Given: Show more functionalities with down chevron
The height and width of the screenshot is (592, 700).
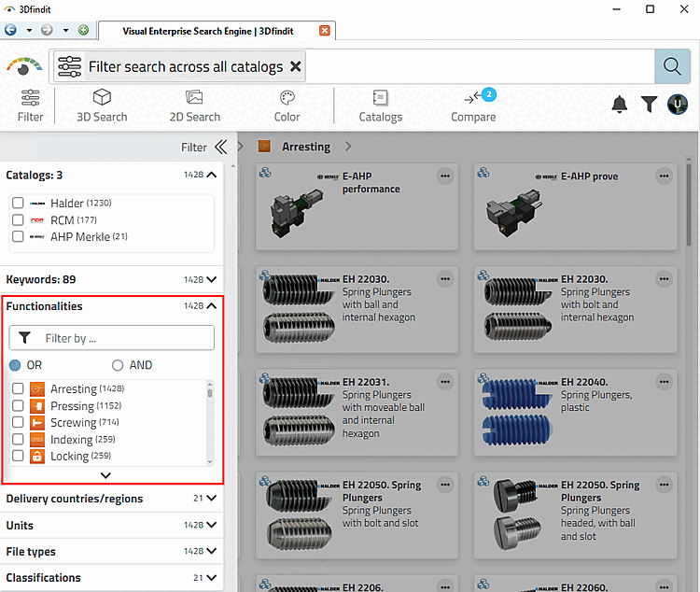Looking at the screenshot, I should 105,474.
